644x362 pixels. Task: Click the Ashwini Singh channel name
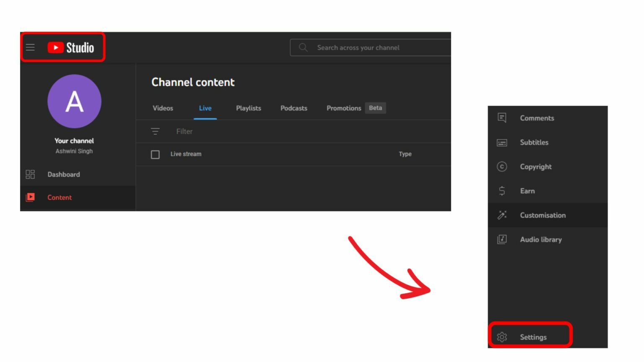[x=74, y=151]
